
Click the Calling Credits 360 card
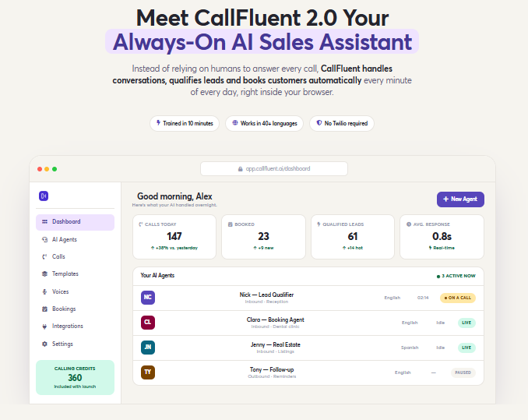click(75, 377)
